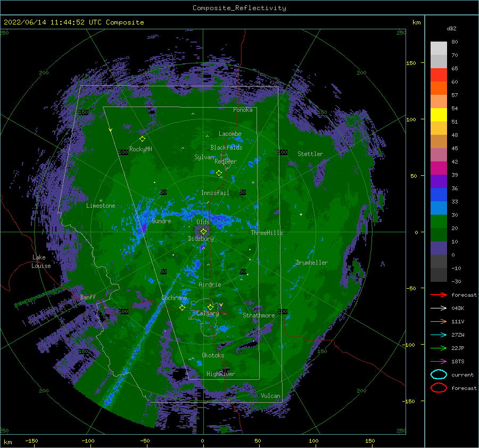
Task: Click the Sundre label
Action: pos(161,221)
